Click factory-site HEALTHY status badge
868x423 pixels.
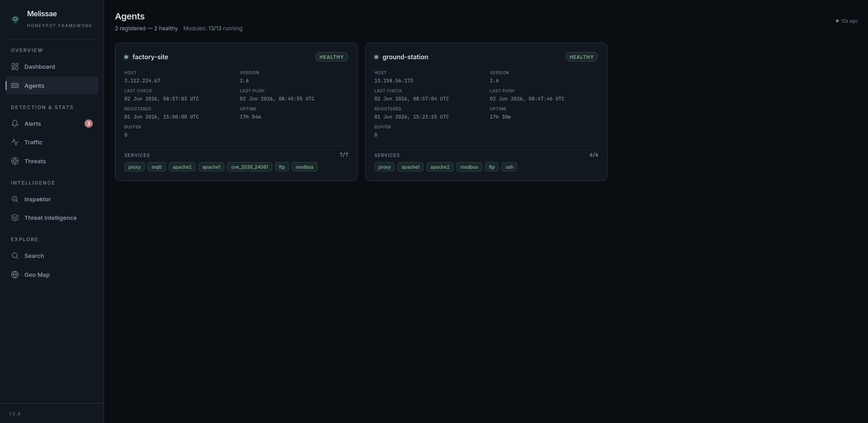pos(332,57)
